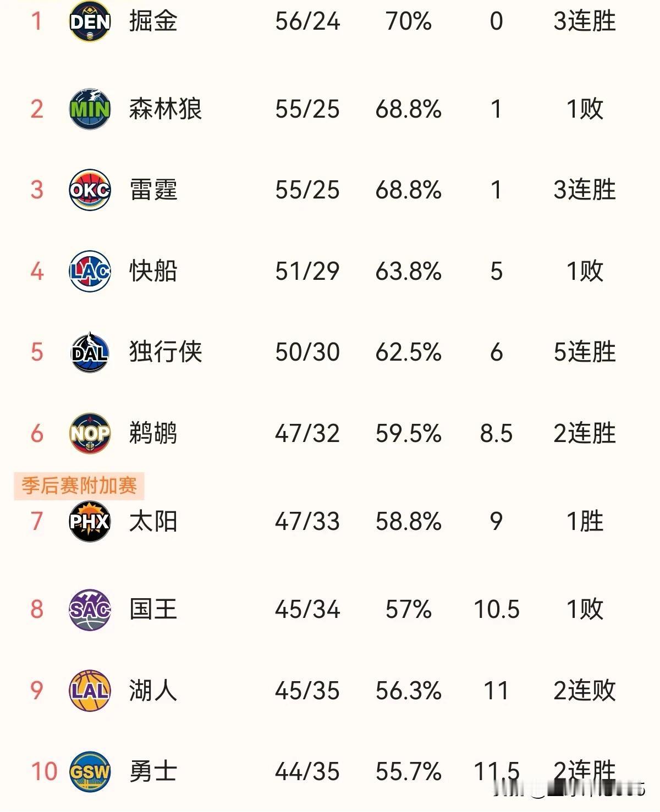This screenshot has height=812, width=660.
Task: Open the 森林狼 team name link
Action: coord(166,109)
